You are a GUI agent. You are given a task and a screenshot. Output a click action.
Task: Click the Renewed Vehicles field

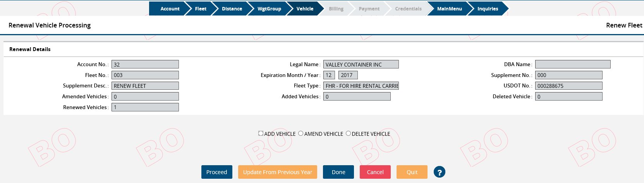(x=145, y=107)
